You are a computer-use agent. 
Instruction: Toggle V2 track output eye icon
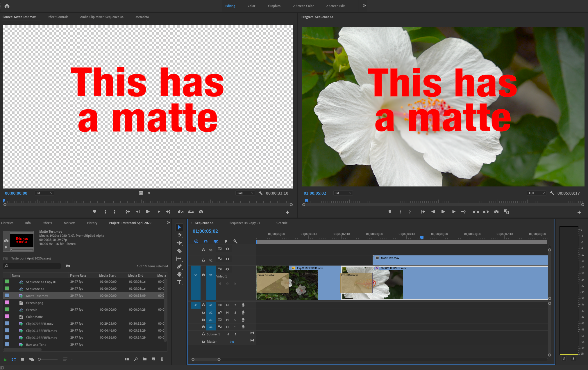[x=228, y=259]
